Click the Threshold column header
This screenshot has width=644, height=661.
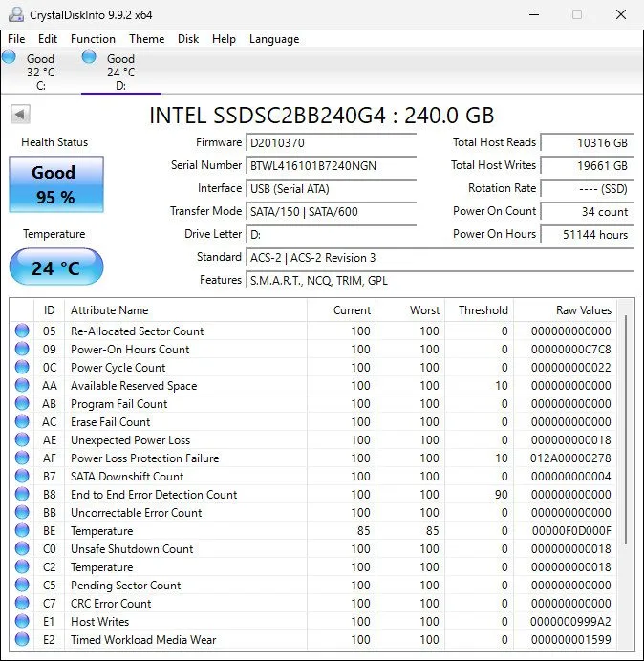point(479,310)
